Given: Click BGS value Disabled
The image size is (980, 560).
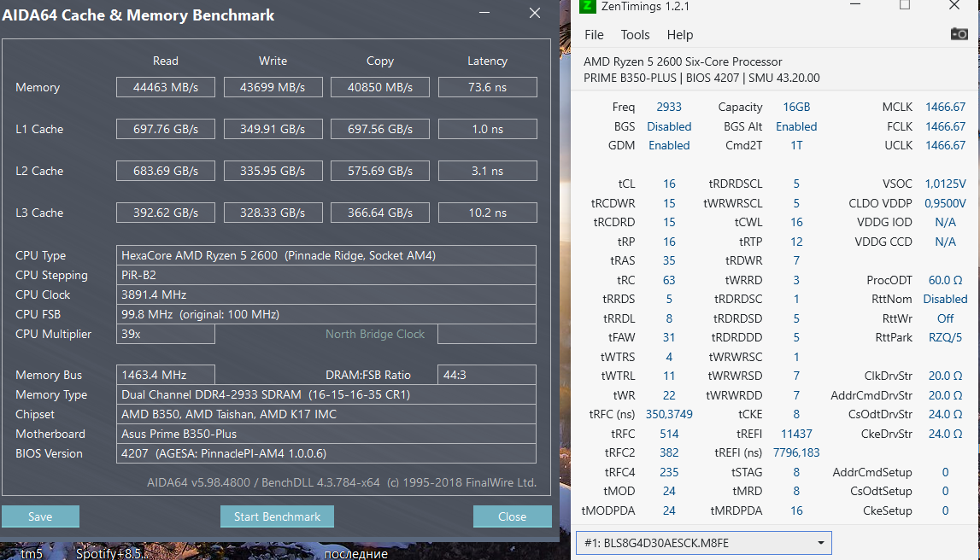Looking at the screenshot, I should point(669,126).
